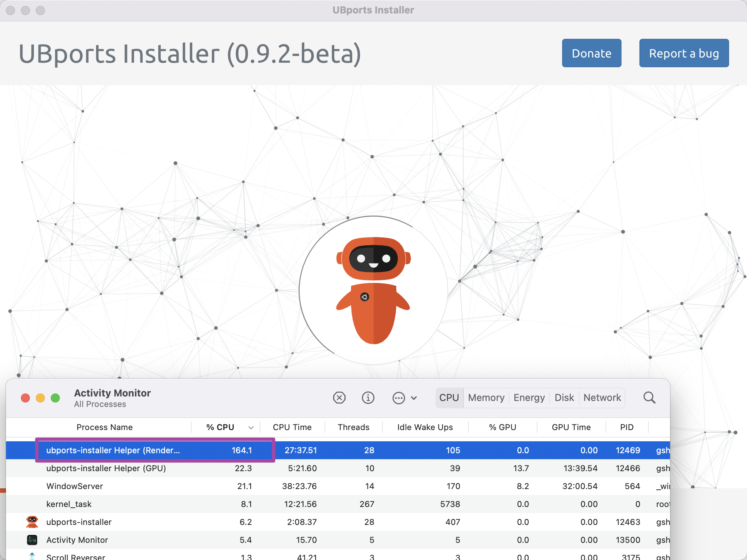Open the Activity Monitor search icon
This screenshot has height=560, width=747.
pos(649,398)
